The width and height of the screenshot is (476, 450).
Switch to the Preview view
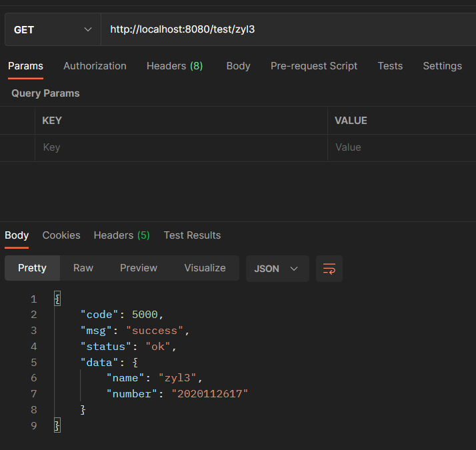[139, 268]
